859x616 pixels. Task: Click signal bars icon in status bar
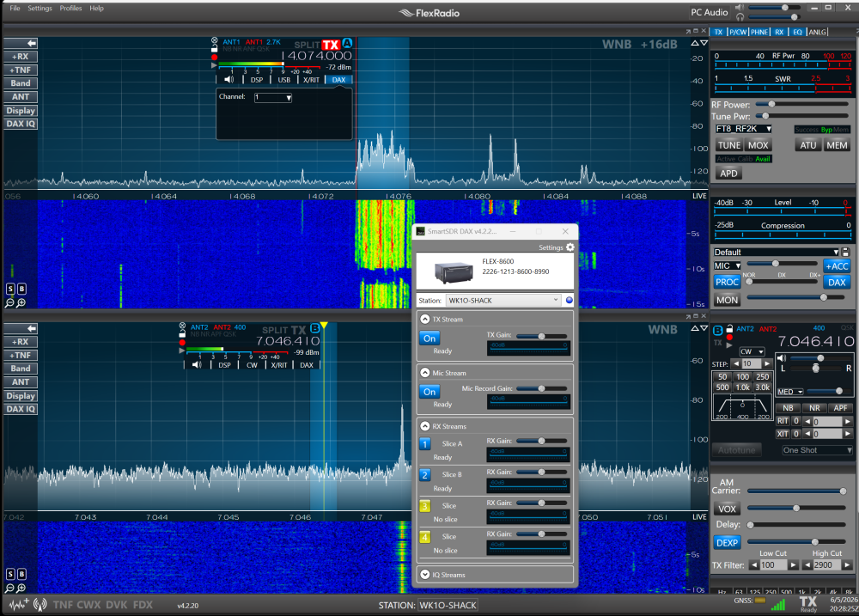(778, 605)
